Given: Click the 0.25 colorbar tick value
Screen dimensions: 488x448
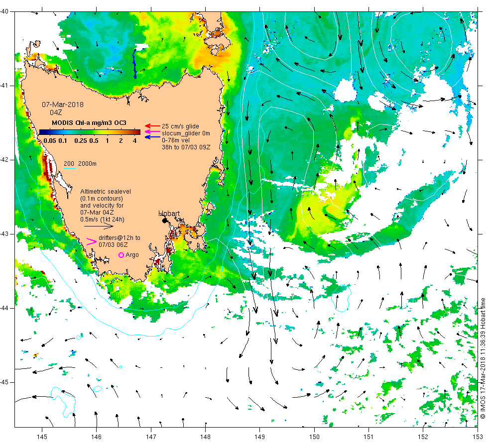Looking at the screenshot, I should pos(81,140).
